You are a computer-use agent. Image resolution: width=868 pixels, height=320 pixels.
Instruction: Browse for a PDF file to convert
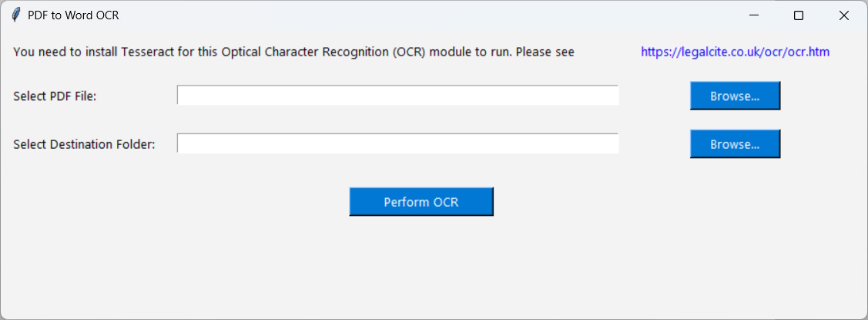[735, 96]
